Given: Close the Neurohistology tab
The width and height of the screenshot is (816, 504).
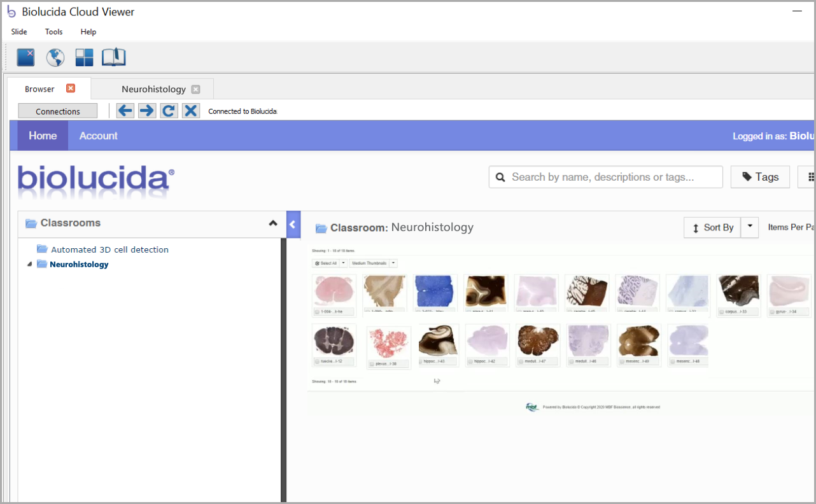Looking at the screenshot, I should (195, 89).
